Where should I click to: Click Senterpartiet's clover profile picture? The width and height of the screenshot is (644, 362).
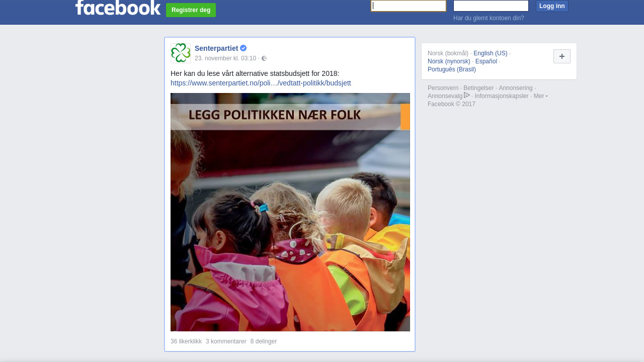click(181, 53)
